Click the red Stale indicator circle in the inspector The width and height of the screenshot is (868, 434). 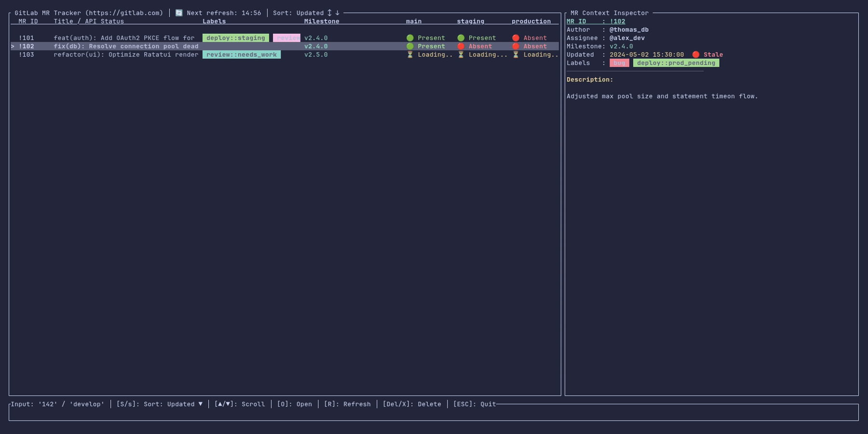click(696, 54)
